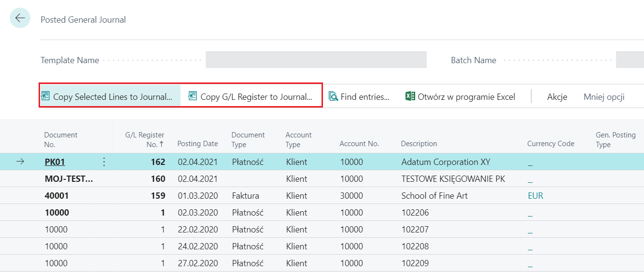Image resolution: width=644 pixels, height=272 pixels.
Task: Click the Account Type column header
Action: [298, 139]
